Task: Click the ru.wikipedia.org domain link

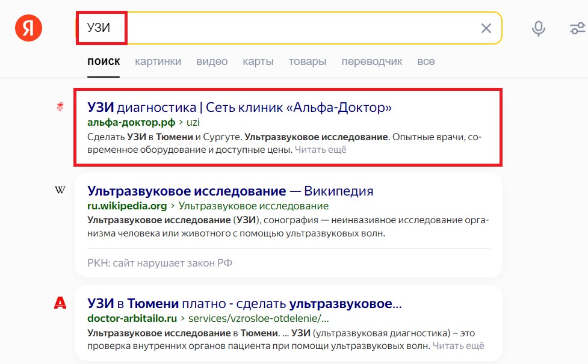Action: coord(127,206)
